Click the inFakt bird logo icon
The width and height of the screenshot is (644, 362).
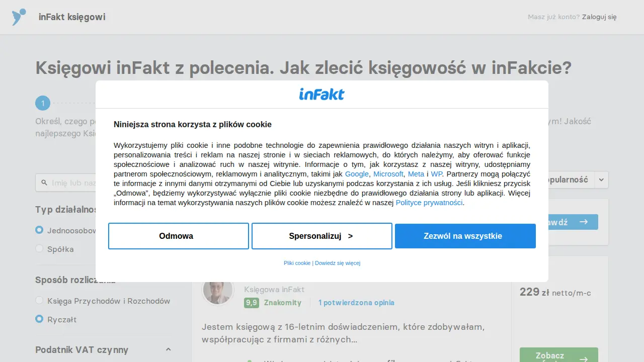click(x=19, y=17)
